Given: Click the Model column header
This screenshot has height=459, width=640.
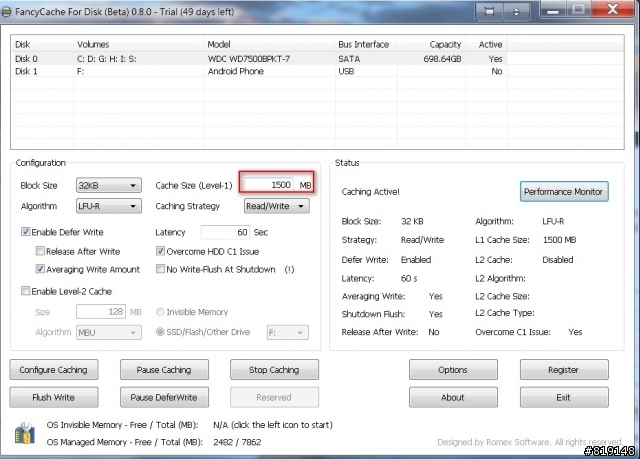Looking at the screenshot, I should click(269, 44).
